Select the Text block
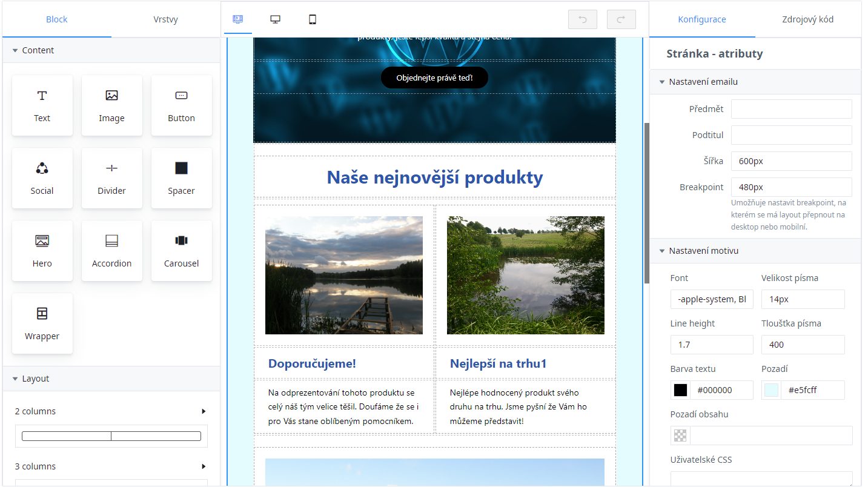Viewport: 868px width, 487px height. pos(42,105)
